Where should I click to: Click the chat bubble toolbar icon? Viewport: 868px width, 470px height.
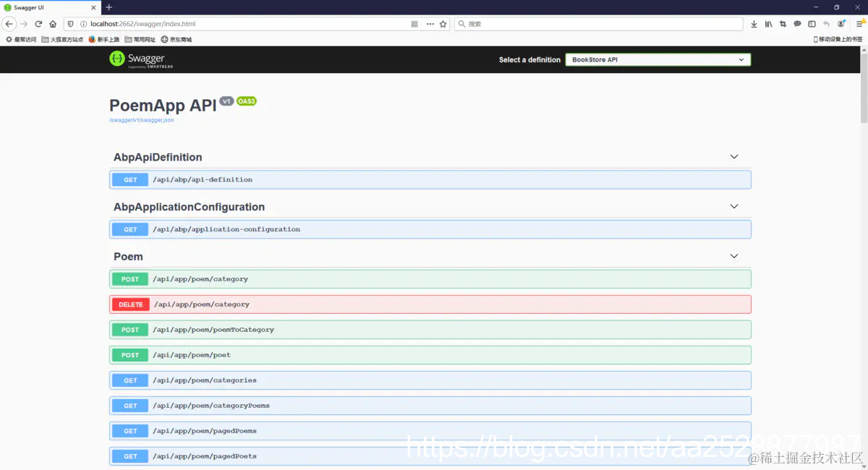pos(797,24)
